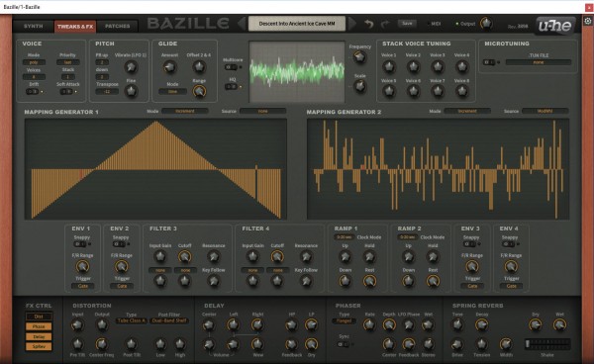Open the Phaser Type selector

[344, 320]
